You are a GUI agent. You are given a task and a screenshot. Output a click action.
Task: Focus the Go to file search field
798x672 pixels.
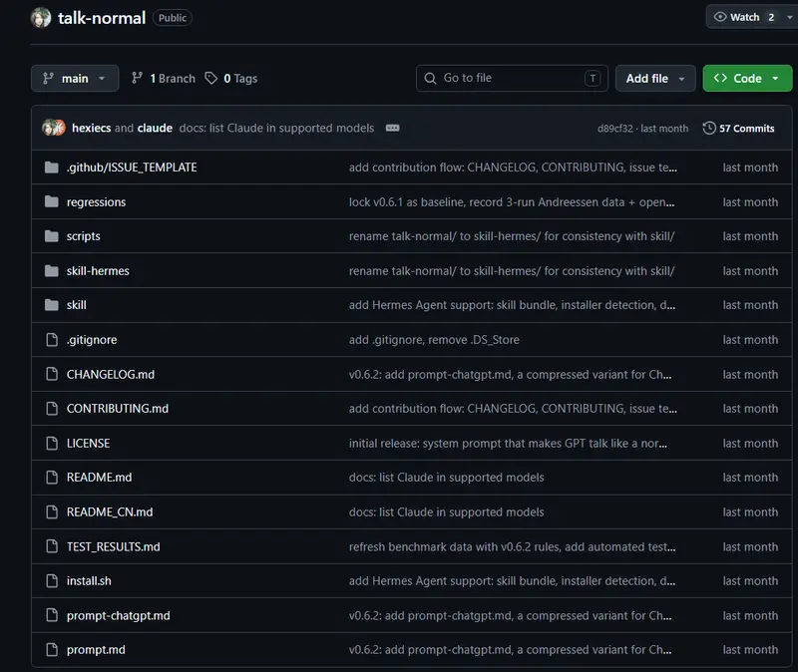tap(512, 79)
